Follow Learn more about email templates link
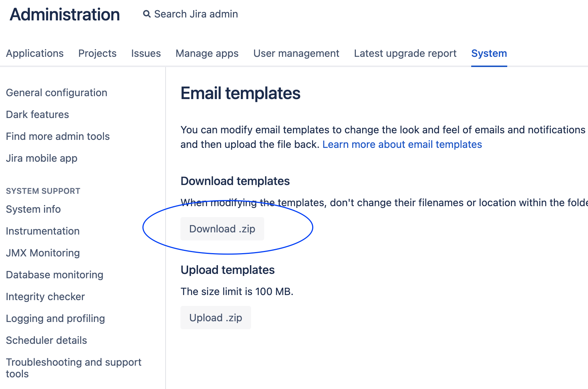This screenshot has width=588, height=389. 402,144
